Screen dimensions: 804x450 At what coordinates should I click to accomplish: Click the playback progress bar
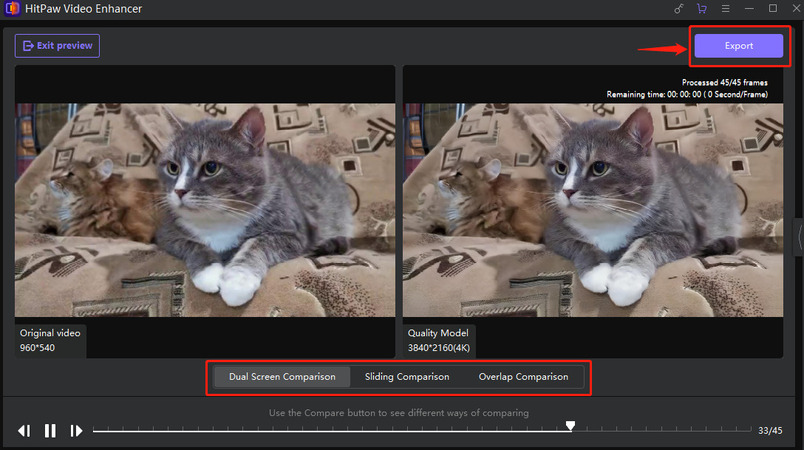[x=421, y=431]
